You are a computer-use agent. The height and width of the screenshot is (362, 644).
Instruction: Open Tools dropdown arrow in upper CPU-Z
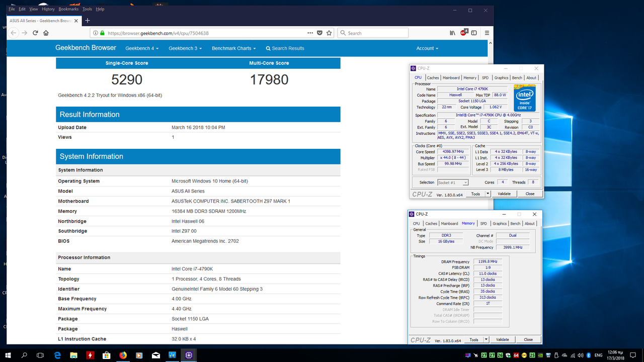[x=488, y=194]
